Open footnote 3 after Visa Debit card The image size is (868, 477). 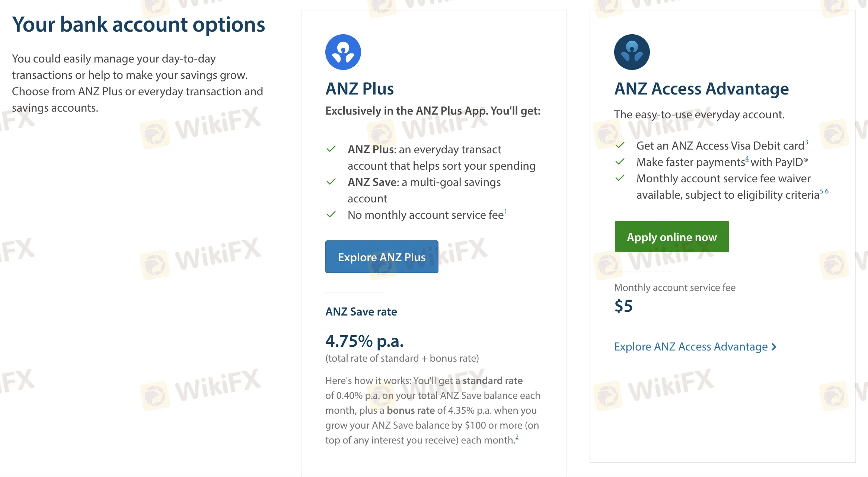[x=806, y=143]
